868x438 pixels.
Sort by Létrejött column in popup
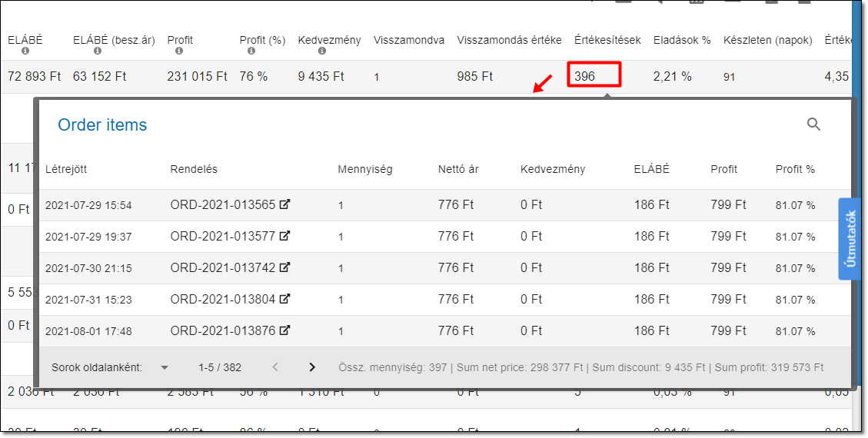click(x=66, y=169)
